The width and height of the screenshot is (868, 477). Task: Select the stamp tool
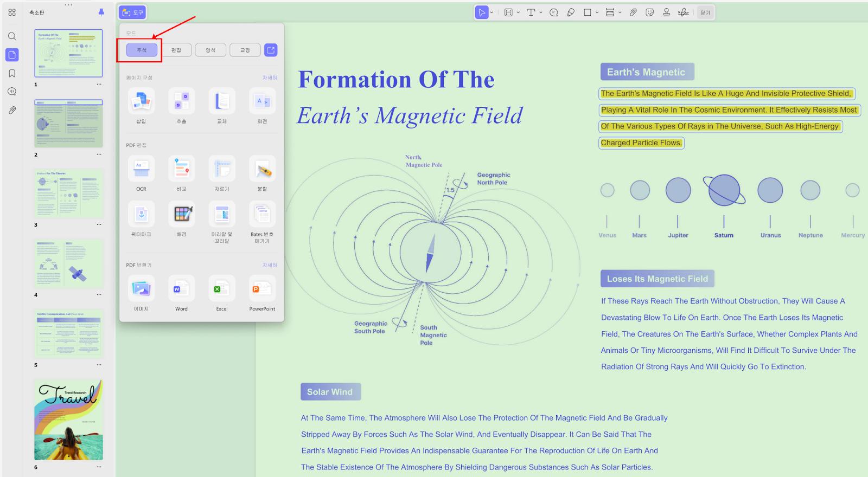[x=666, y=12]
